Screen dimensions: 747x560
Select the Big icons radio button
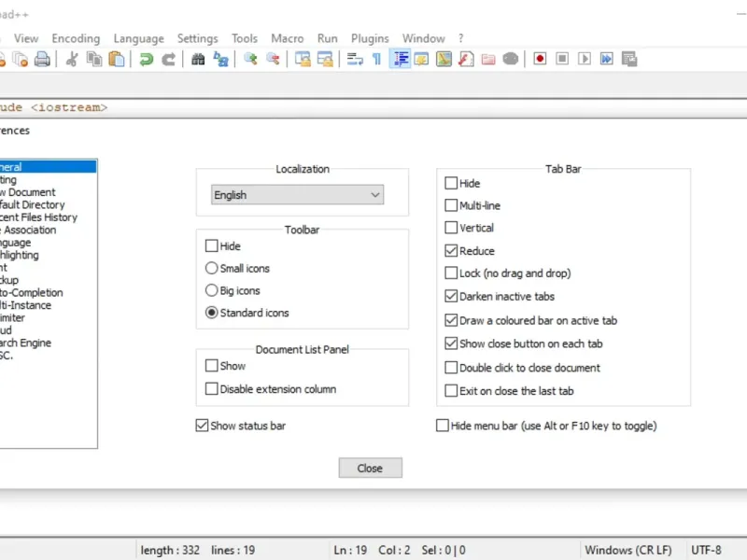212,290
